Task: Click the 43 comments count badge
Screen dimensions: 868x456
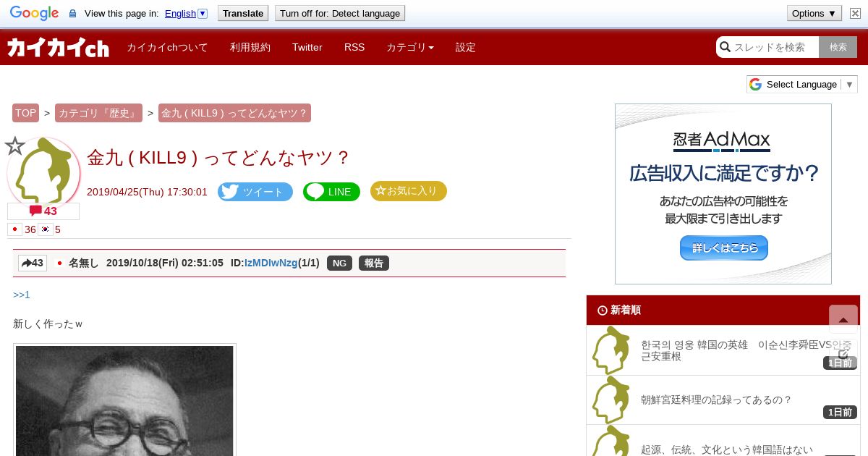Action: (43, 211)
